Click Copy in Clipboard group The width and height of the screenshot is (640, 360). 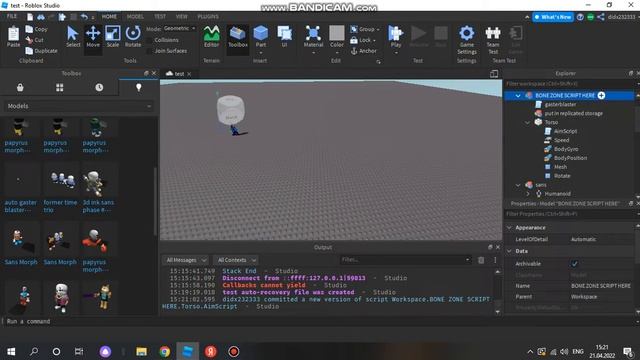[37, 29]
